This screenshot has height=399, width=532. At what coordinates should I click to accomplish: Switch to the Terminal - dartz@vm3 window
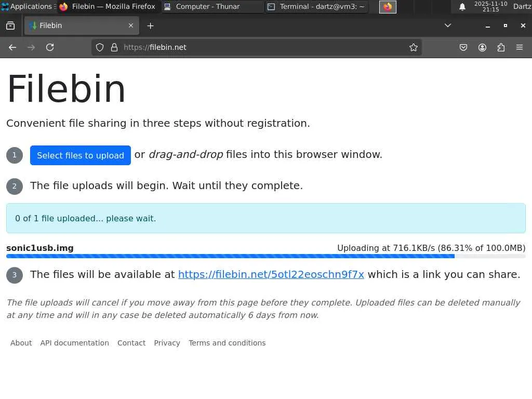(x=316, y=6)
